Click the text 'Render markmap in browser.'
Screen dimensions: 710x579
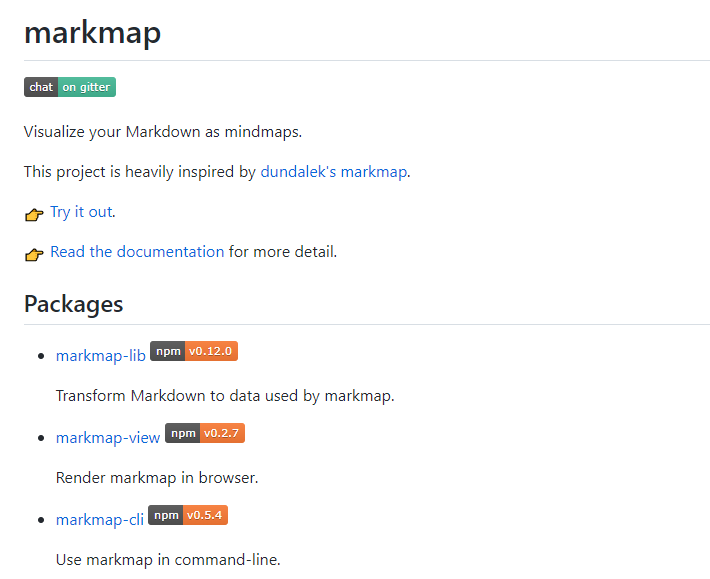(x=157, y=478)
